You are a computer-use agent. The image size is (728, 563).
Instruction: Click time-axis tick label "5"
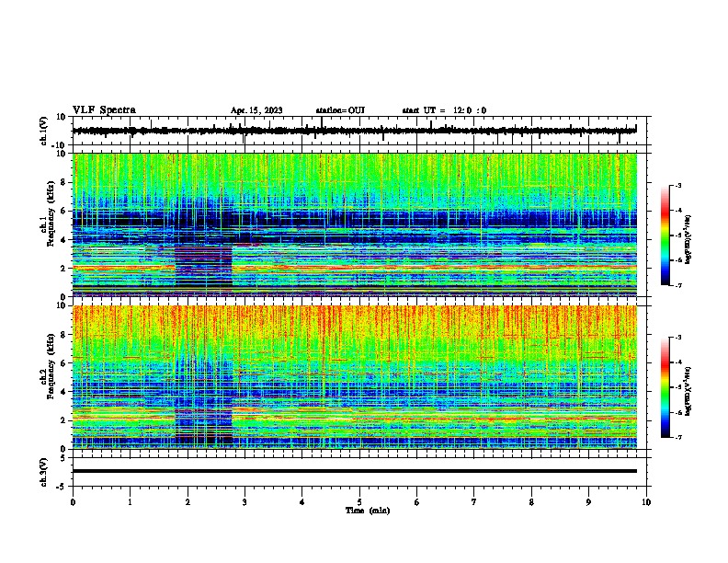[359, 502]
